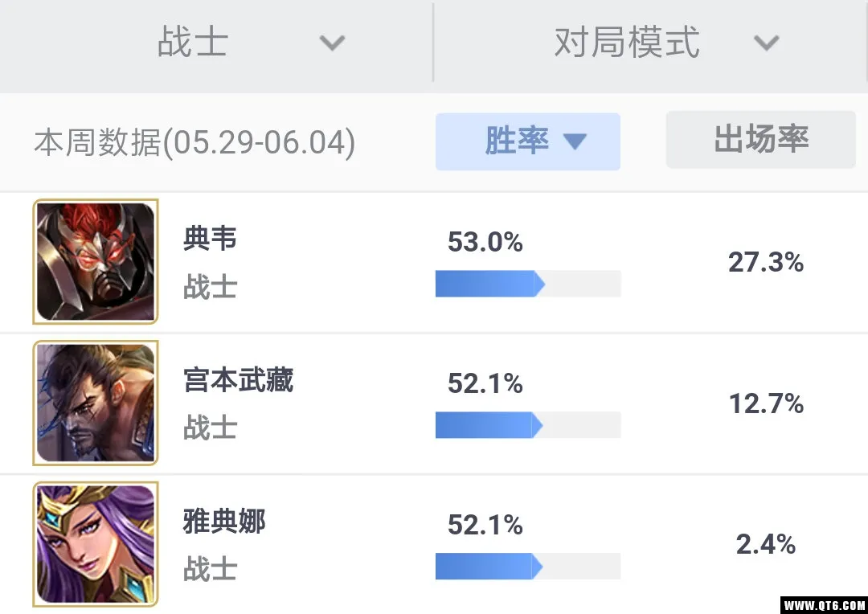Sort by 胜率 column
868x614 pixels.
click(528, 141)
